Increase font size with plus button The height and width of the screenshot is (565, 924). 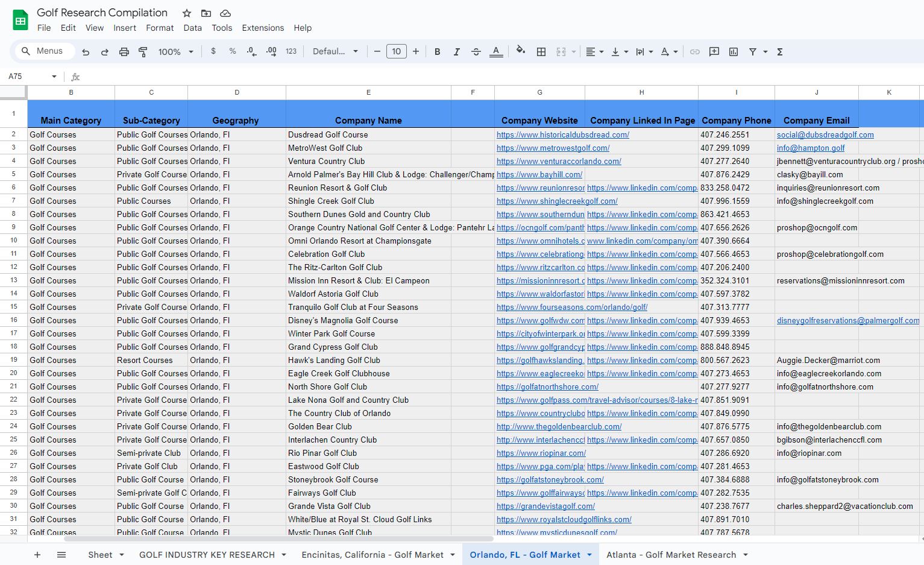click(416, 52)
